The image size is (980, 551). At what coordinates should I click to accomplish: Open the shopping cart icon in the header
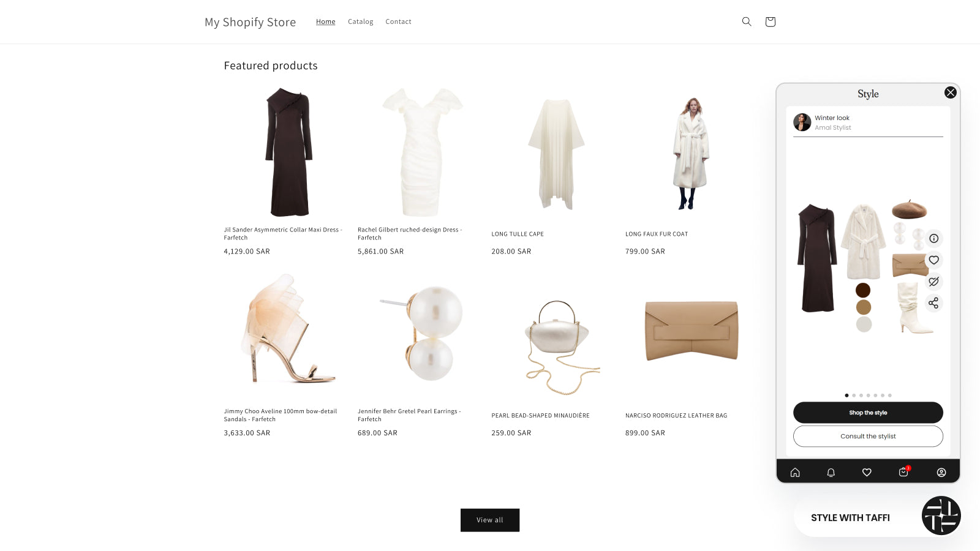pos(770,21)
